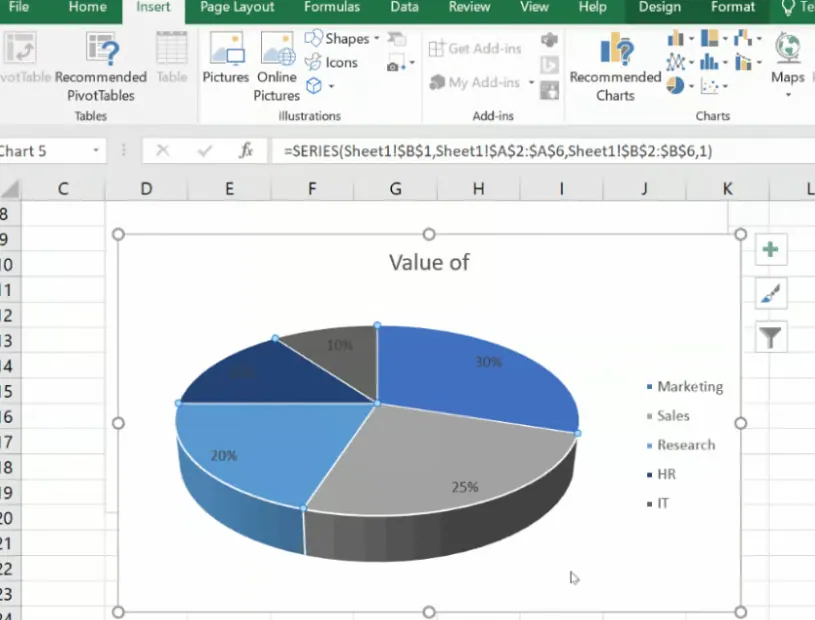Click the Insert Function fx icon
This screenshot has width=815, height=620.
point(247,150)
